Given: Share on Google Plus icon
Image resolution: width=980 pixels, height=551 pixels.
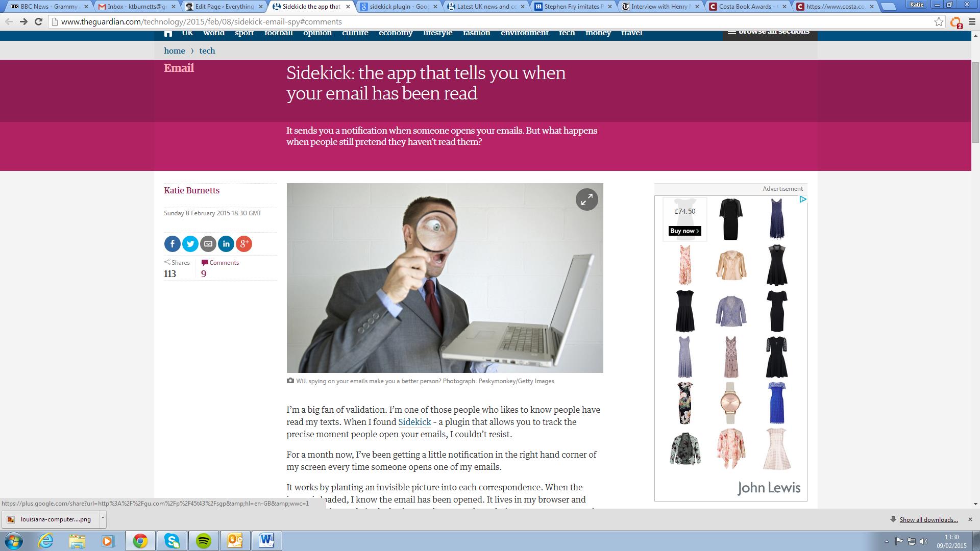Looking at the screenshot, I should [x=244, y=244].
